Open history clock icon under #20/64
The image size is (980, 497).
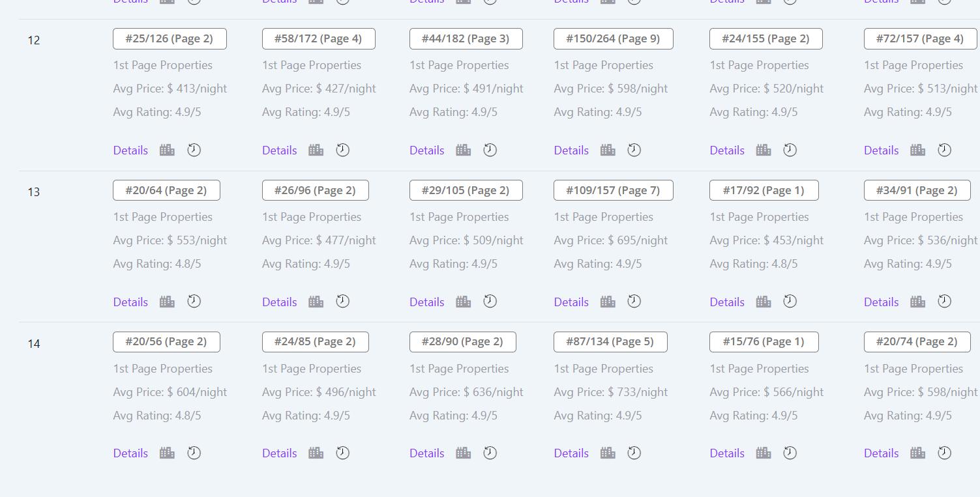(194, 302)
